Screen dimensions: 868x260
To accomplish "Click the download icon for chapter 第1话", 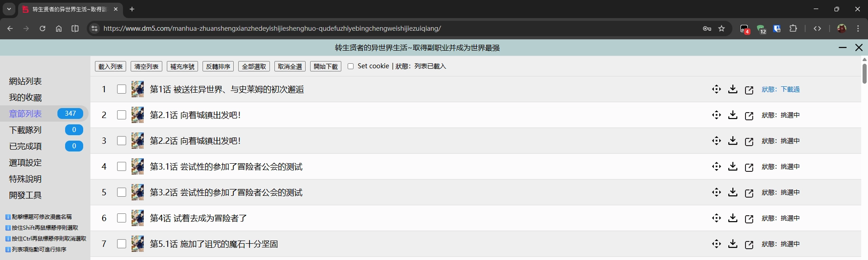I will pos(732,90).
